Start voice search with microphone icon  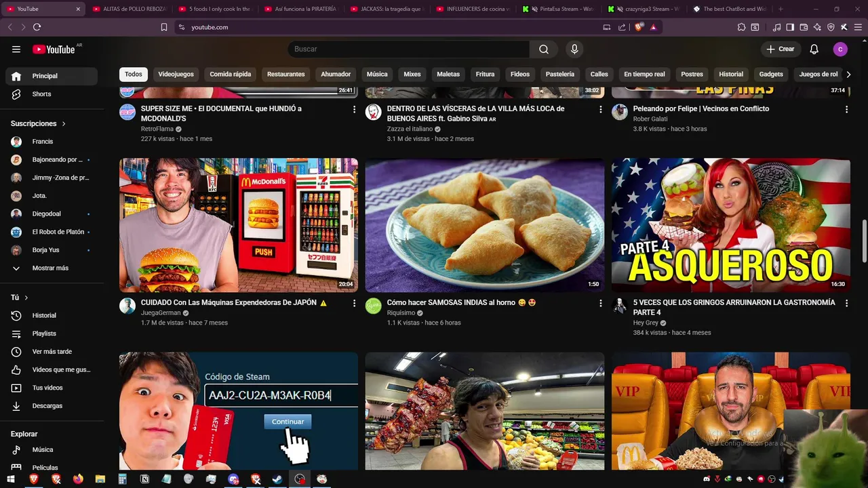tap(574, 49)
